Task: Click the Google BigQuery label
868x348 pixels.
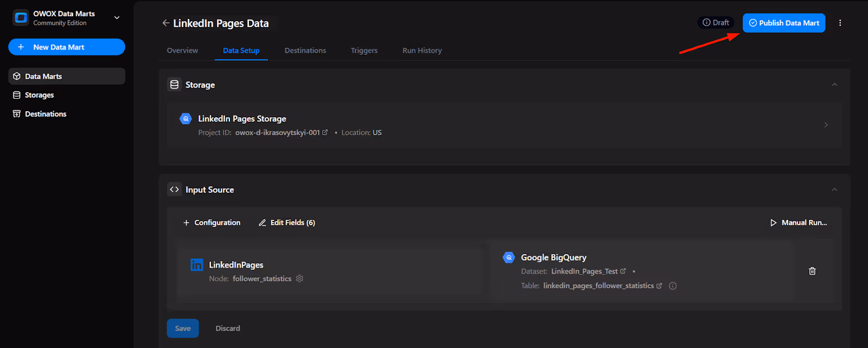Action: [553, 257]
